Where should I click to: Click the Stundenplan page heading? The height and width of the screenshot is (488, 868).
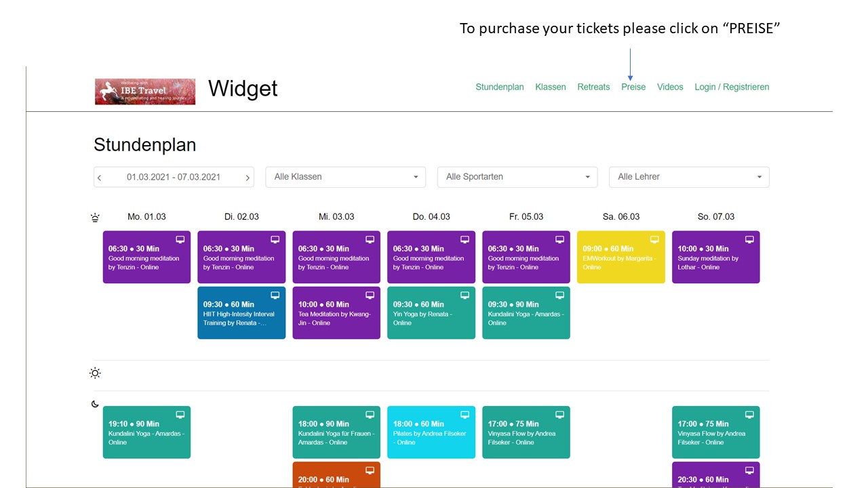coord(145,144)
